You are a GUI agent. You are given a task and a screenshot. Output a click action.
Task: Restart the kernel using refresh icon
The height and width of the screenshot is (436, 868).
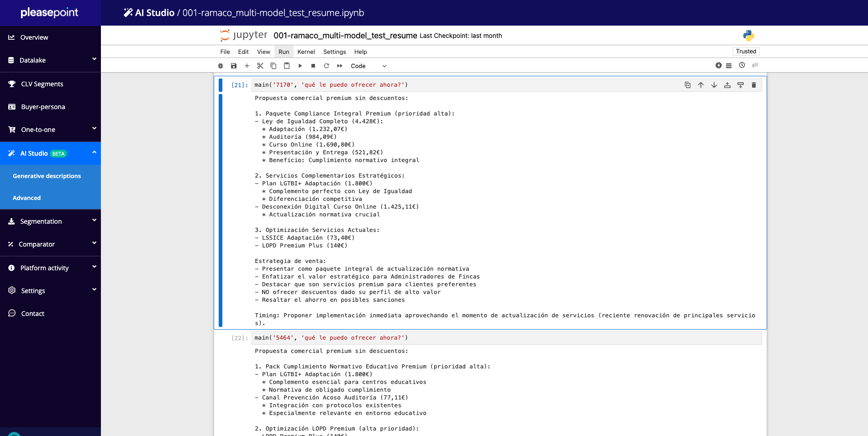coord(326,66)
